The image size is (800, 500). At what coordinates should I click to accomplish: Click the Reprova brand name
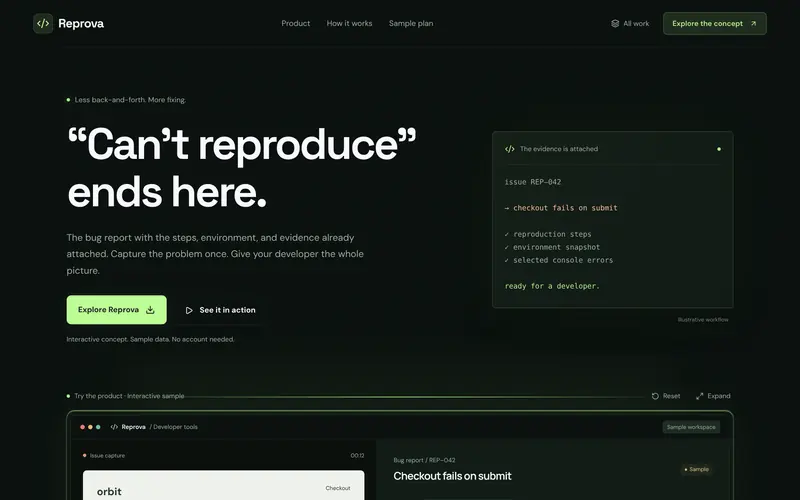(x=81, y=23)
